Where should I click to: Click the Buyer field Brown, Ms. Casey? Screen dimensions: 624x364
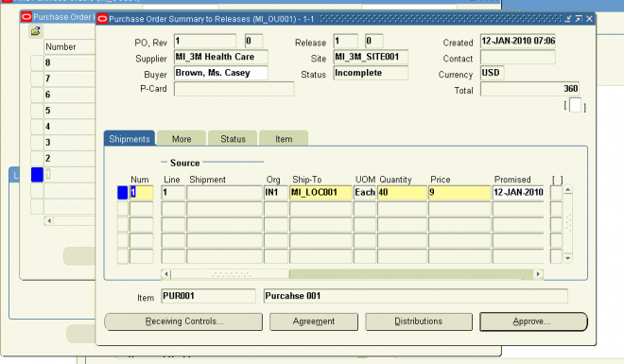tap(221, 73)
